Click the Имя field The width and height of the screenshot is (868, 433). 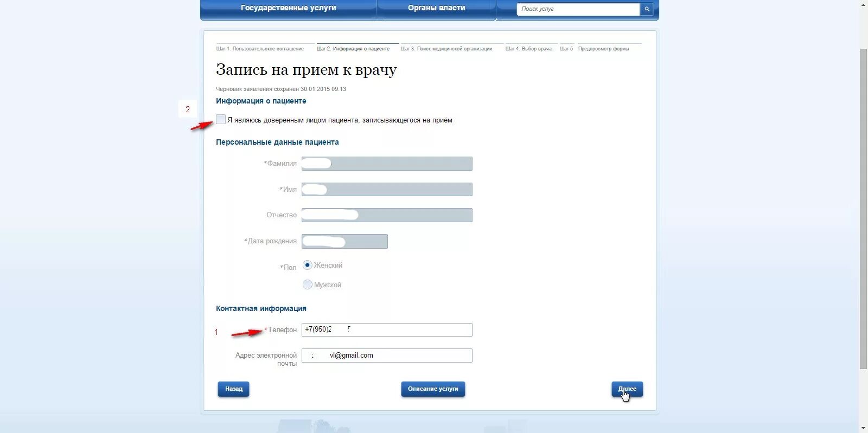(x=387, y=190)
